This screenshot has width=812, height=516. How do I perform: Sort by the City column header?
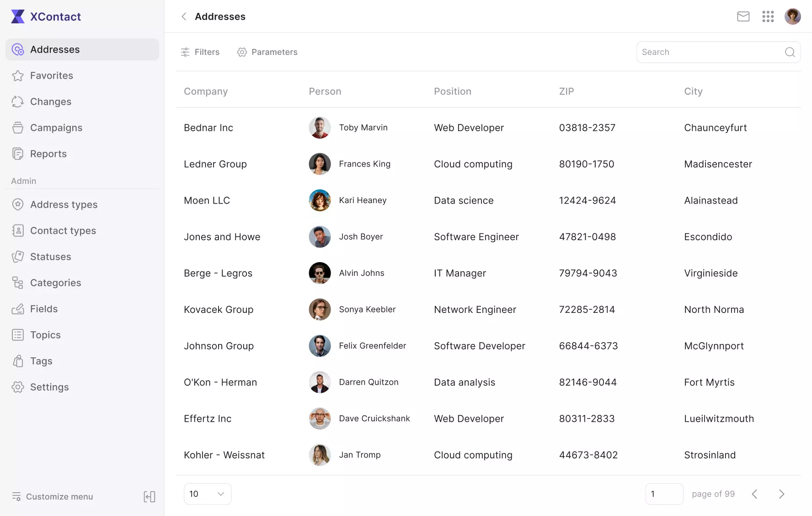point(693,91)
